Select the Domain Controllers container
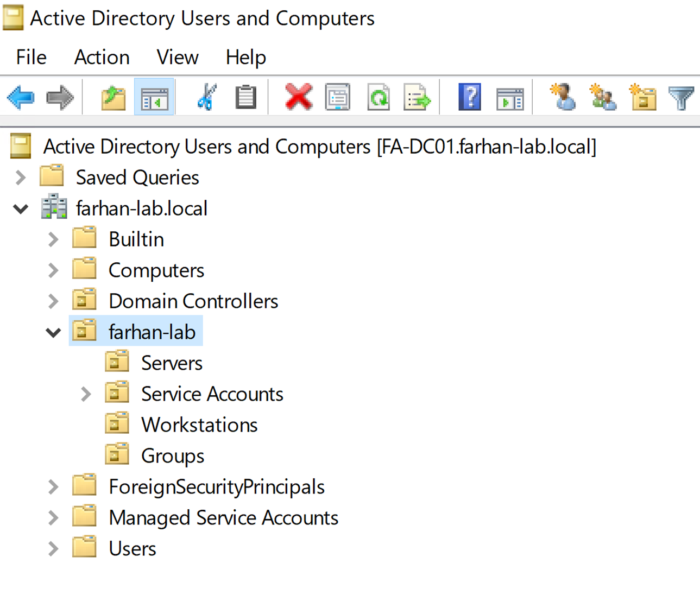This screenshot has height=614, width=700. coord(193,301)
